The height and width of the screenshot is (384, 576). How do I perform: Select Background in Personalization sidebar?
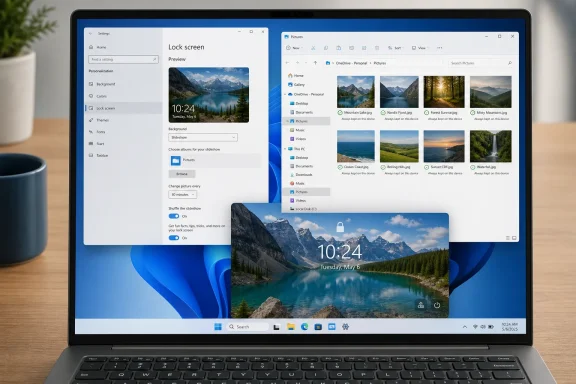102,84
